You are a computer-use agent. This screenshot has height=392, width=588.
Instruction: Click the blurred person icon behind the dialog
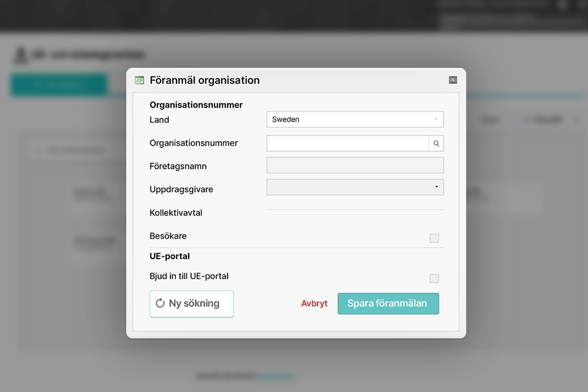21,55
